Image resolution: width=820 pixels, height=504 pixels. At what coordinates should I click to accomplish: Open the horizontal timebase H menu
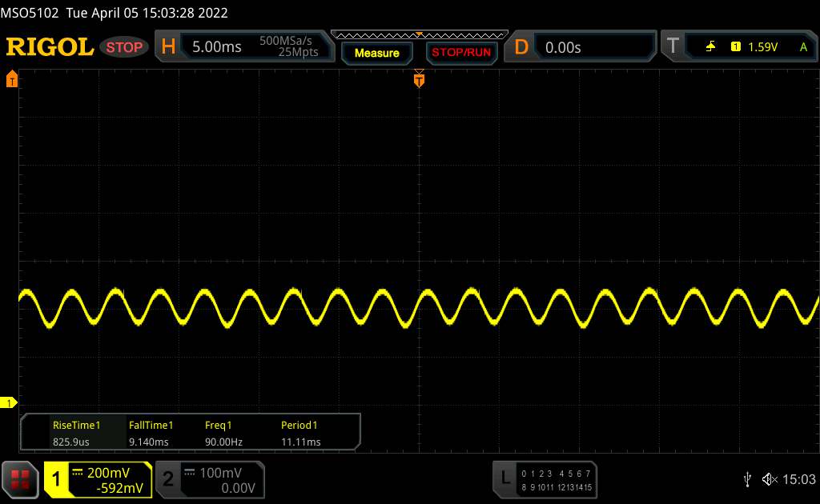pyautogui.click(x=168, y=46)
